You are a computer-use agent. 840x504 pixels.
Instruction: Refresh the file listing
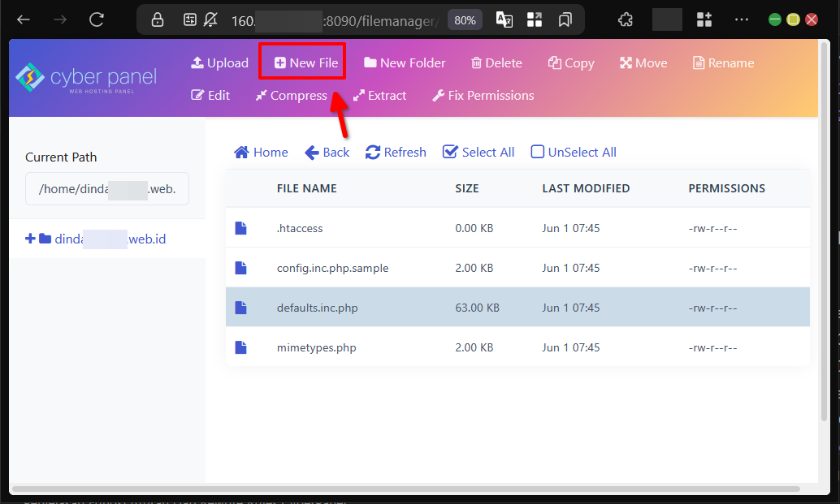pos(396,152)
